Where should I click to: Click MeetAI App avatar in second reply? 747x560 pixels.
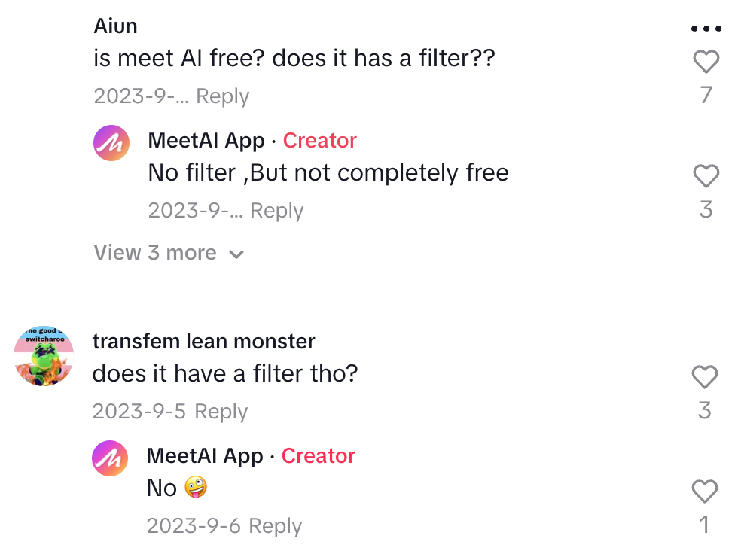[x=110, y=458]
